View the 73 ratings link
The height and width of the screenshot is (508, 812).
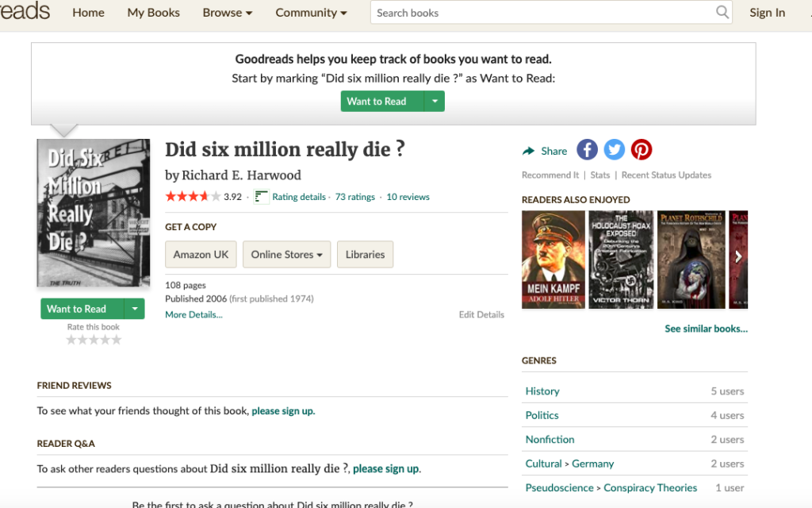pyautogui.click(x=354, y=197)
